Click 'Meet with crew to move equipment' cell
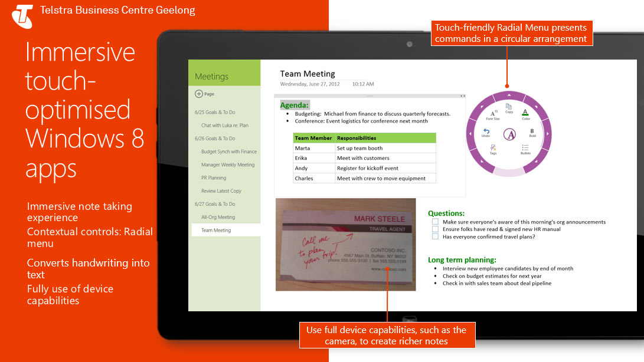 tap(385, 178)
